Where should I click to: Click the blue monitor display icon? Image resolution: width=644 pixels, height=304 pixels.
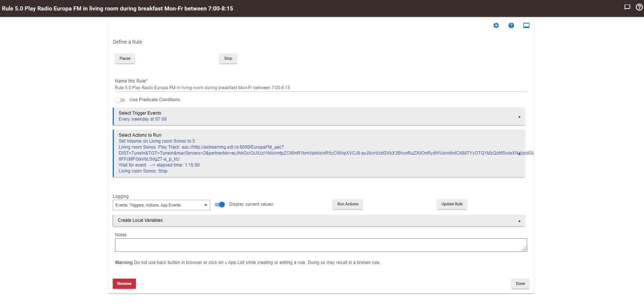pos(526,25)
